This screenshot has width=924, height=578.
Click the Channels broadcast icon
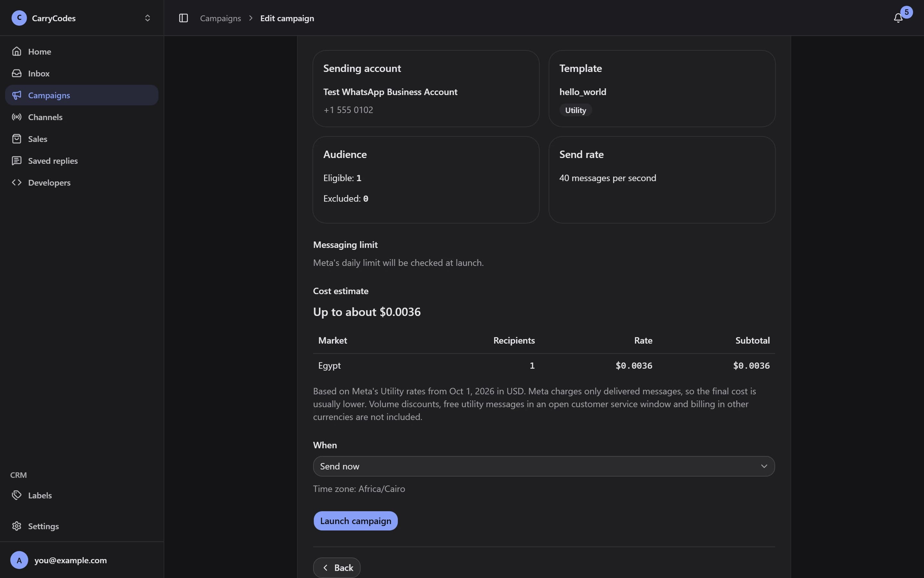pos(16,117)
